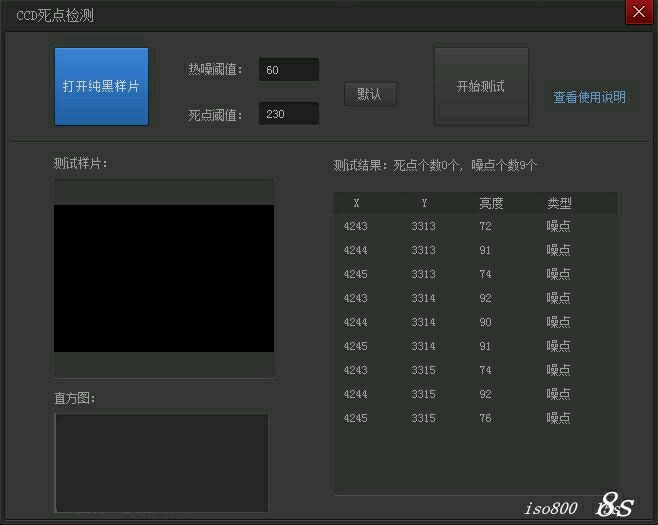658x525 pixels.
Task: Click the 类型 column header
Action: click(559, 204)
